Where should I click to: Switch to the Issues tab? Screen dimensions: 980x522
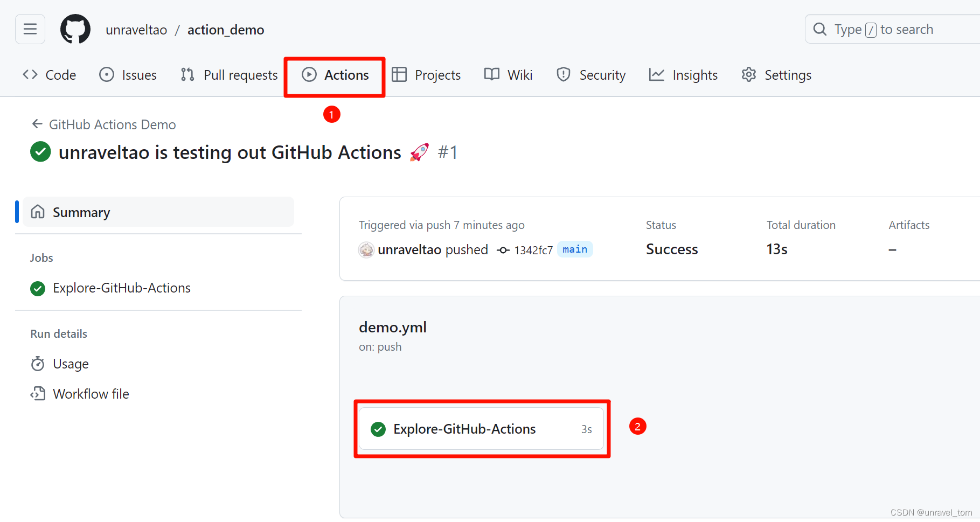[128, 75]
